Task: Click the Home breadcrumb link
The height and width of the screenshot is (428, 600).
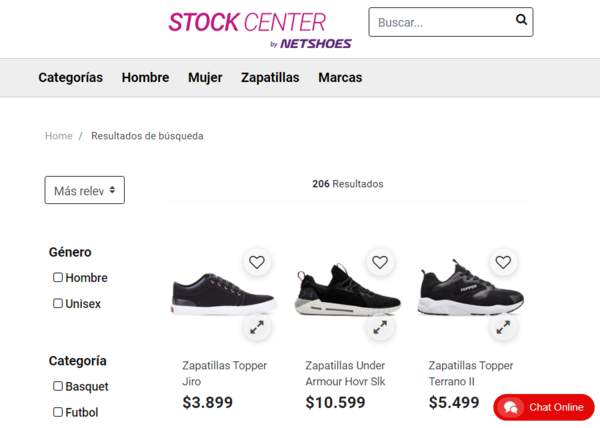Action: click(x=59, y=136)
